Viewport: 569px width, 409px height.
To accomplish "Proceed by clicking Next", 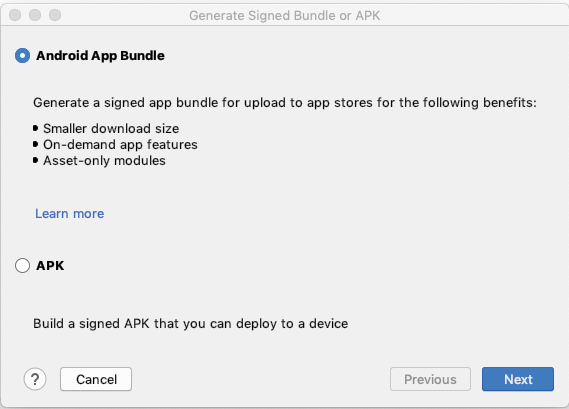I will tap(518, 379).
